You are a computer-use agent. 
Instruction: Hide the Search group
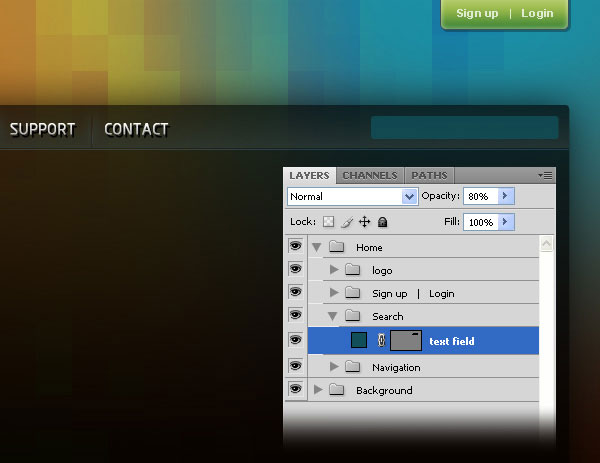point(295,315)
